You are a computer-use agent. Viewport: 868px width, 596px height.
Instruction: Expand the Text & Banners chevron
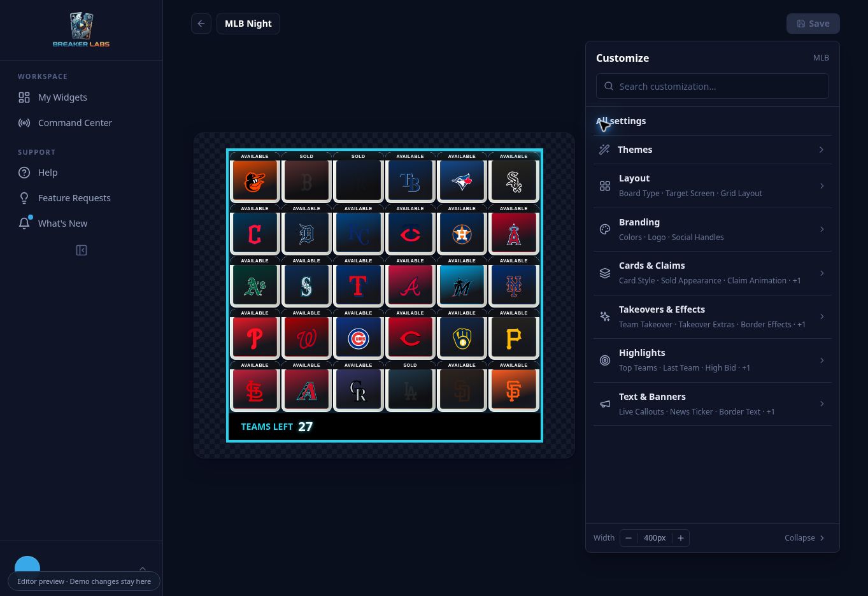822,404
